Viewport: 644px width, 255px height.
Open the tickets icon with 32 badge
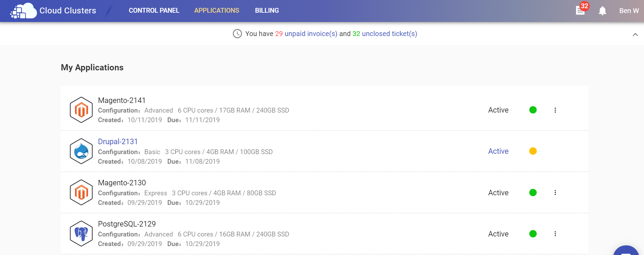[x=580, y=11]
